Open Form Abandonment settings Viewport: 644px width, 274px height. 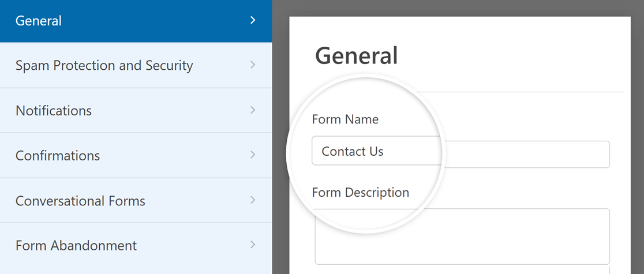pyautogui.click(x=76, y=246)
